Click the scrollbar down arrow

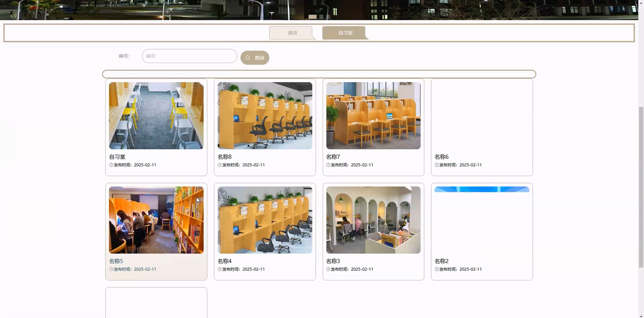click(x=641, y=316)
